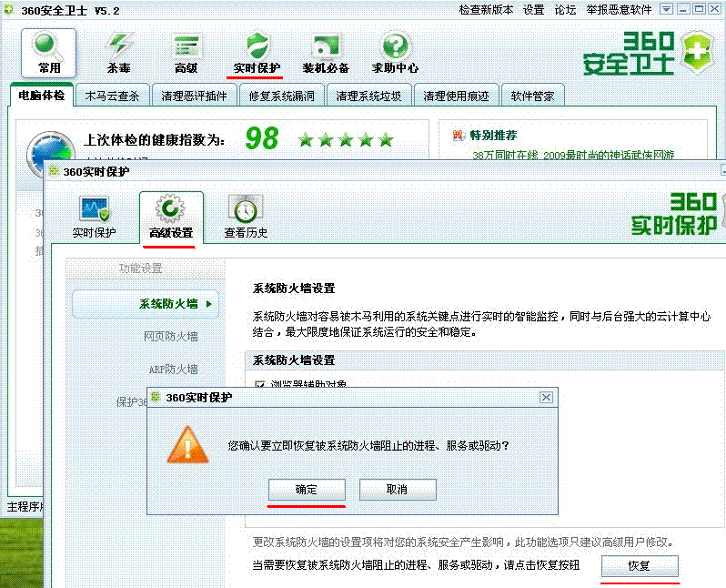Open 装机必备 software icon
Viewport: 726px width, 588px height.
click(326, 53)
